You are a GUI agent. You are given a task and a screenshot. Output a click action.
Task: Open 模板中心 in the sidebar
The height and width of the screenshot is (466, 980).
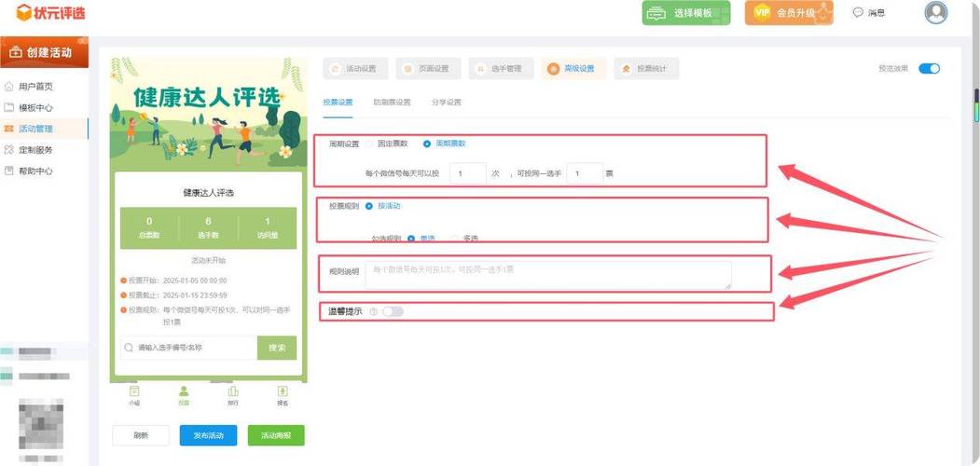click(x=35, y=107)
